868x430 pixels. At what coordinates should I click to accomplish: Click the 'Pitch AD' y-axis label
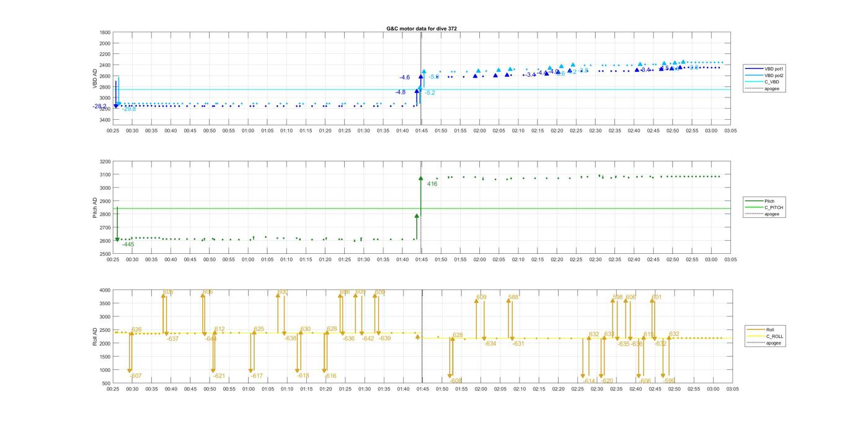pyautogui.click(x=95, y=207)
